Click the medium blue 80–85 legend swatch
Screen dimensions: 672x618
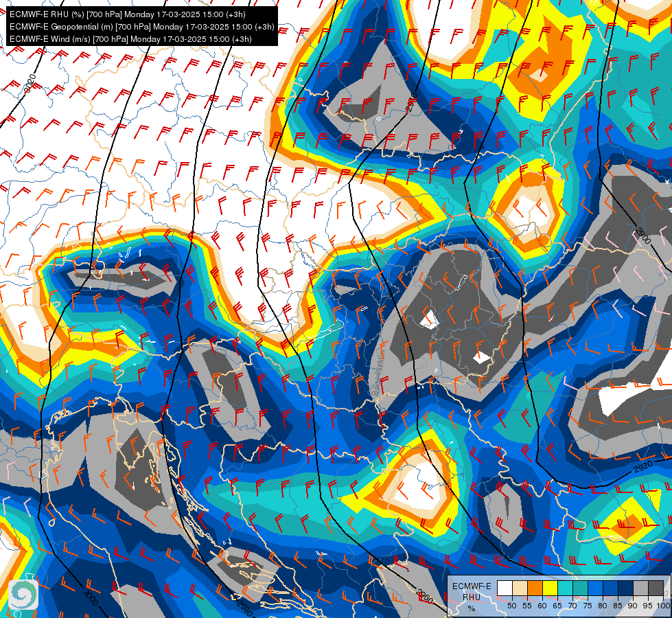pyautogui.click(x=611, y=588)
